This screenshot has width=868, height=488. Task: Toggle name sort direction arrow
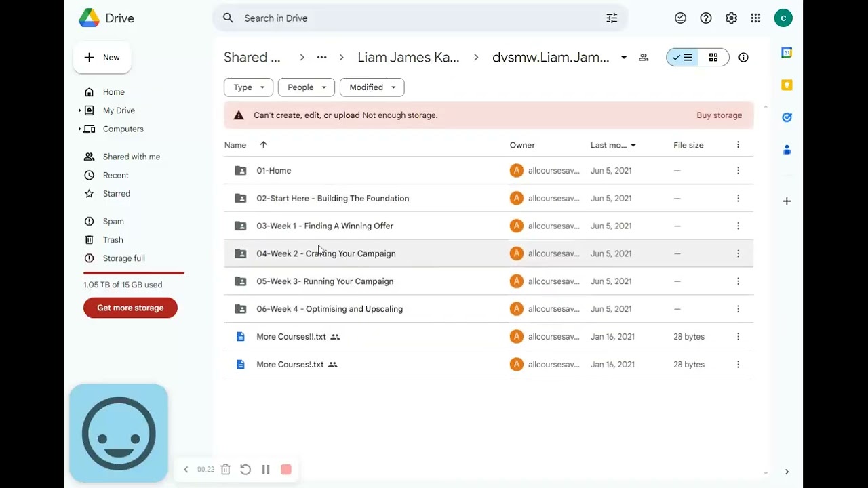pos(264,144)
